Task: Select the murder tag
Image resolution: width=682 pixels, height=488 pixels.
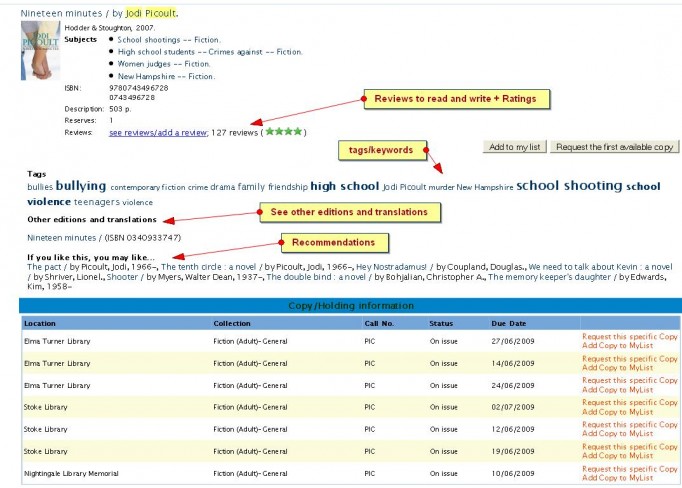Action: [441, 187]
